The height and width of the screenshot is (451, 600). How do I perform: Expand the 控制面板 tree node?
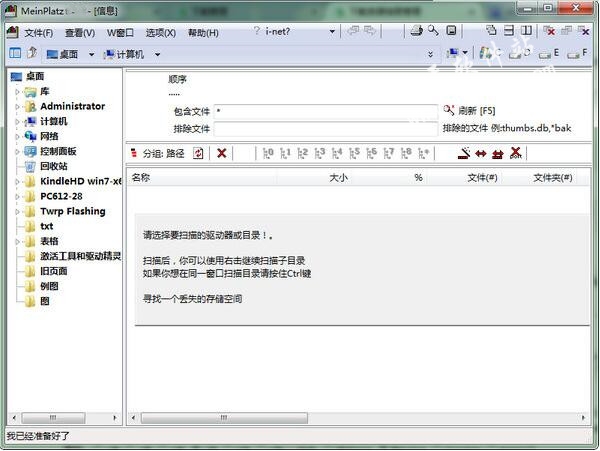coord(17,151)
